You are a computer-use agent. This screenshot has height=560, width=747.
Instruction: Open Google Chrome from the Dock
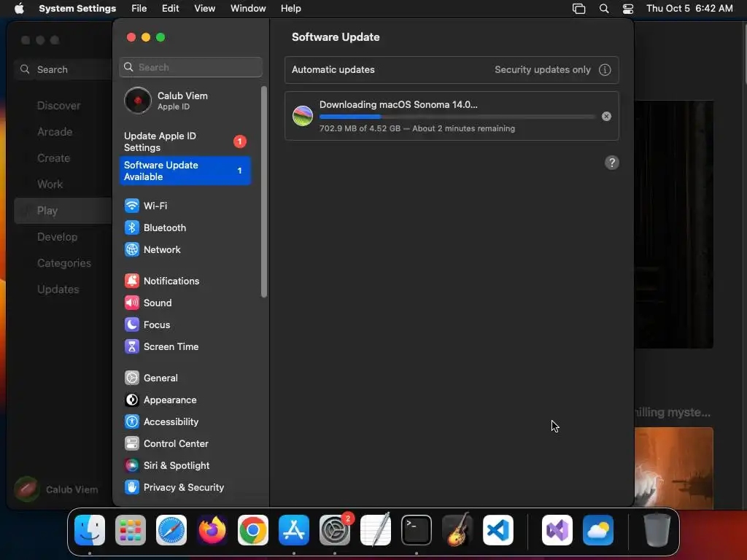pos(253,530)
